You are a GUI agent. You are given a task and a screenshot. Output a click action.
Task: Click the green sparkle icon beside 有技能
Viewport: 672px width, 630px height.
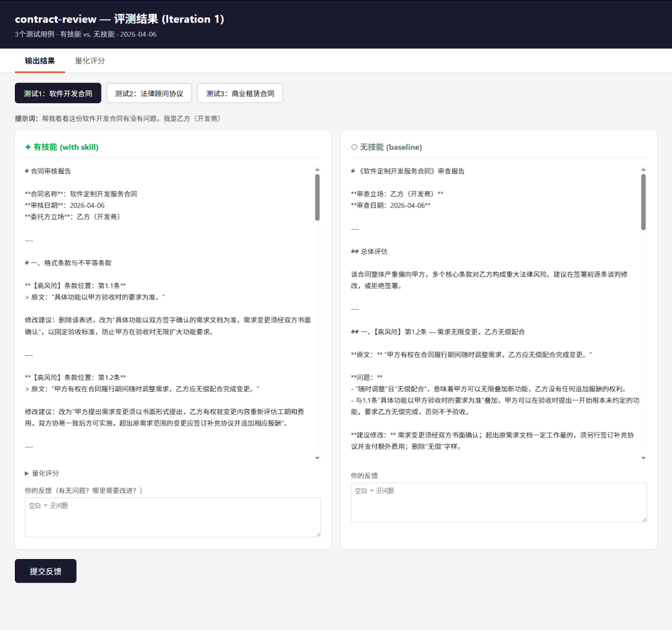28,147
